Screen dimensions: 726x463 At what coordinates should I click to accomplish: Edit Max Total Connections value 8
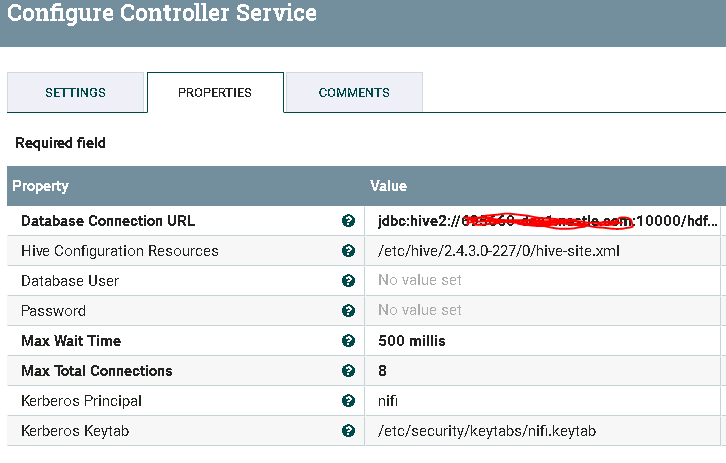pyautogui.click(x=383, y=371)
